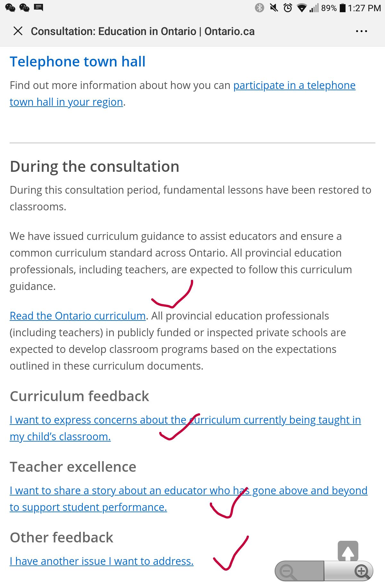Open the Telephone town hall heading link

tap(78, 62)
